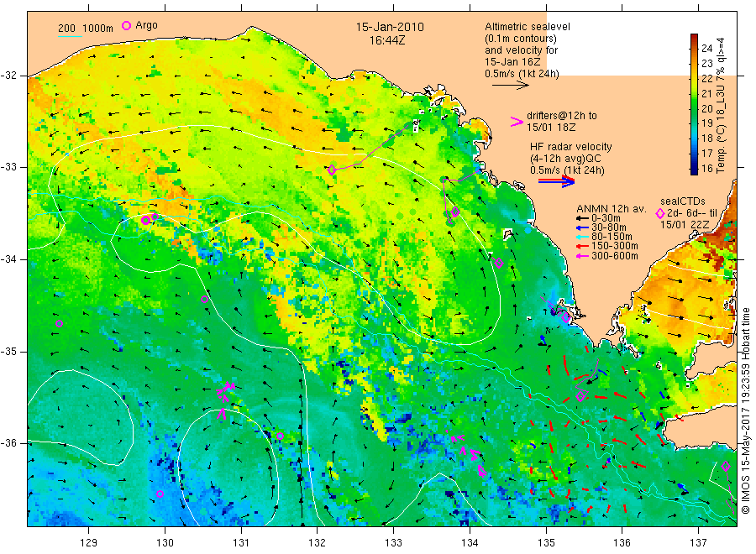The height and width of the screenshot is (554, 756).
Task: Select the Argo float marker near 128.6E, 34.7S
Action: coord(60,324)
